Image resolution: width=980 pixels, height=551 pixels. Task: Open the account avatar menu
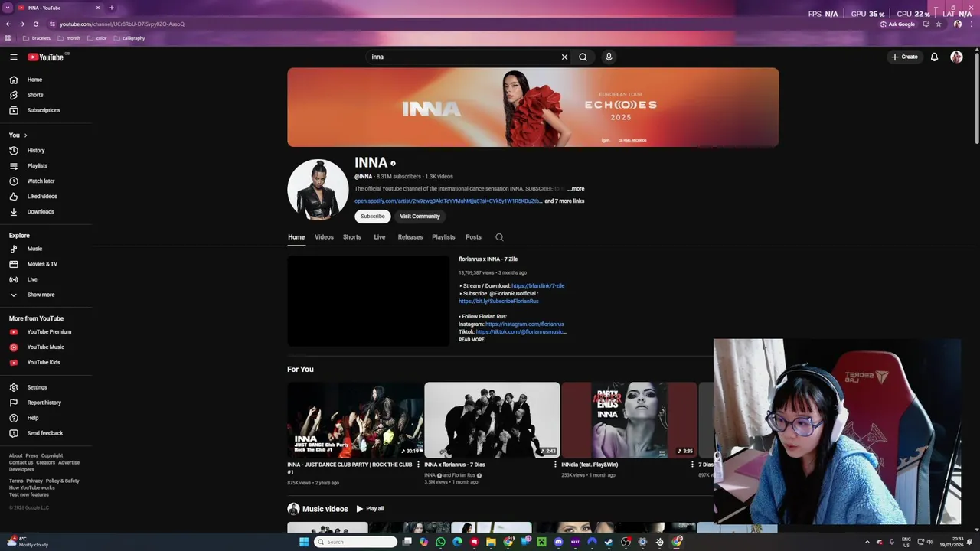click(956, 57)
